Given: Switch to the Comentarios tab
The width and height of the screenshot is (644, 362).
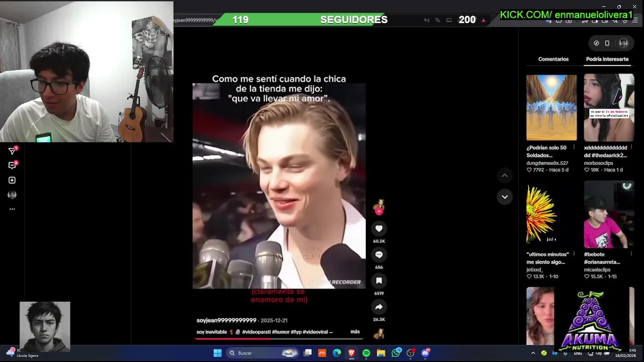Looking at the screenshot, I should [x=553, y=59].
